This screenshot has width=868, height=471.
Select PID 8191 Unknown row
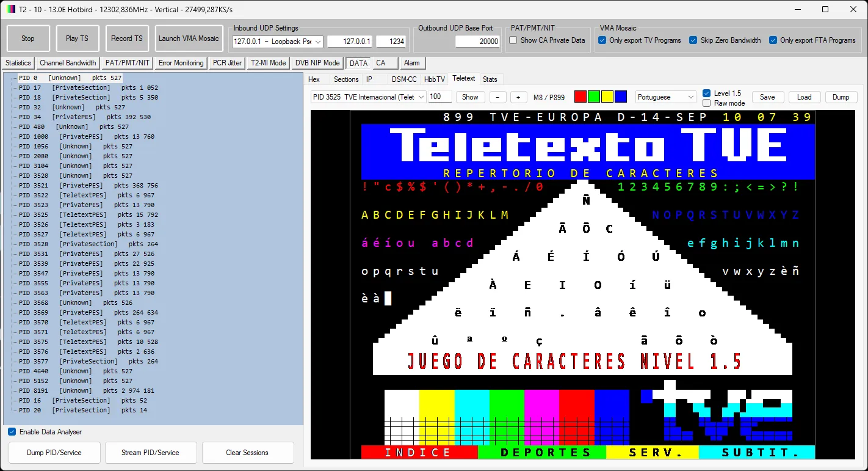[x=87, y=391]
